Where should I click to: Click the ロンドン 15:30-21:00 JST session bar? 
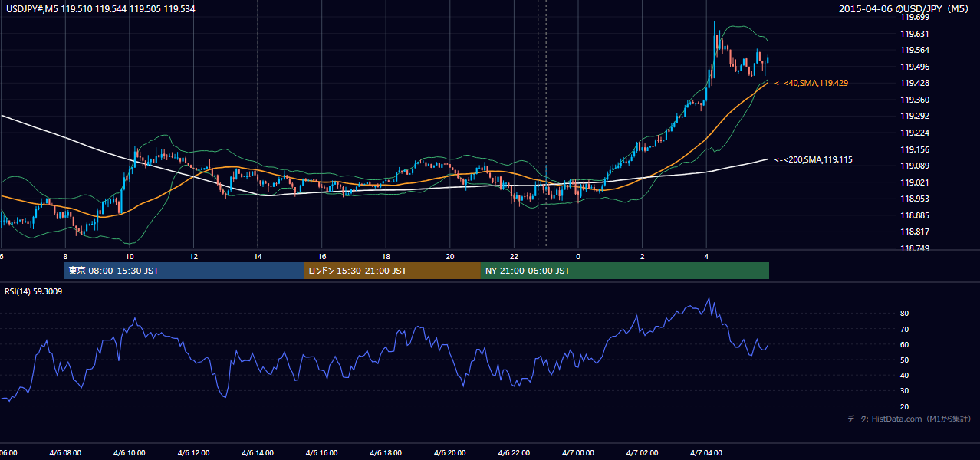(x=393, y=271)
